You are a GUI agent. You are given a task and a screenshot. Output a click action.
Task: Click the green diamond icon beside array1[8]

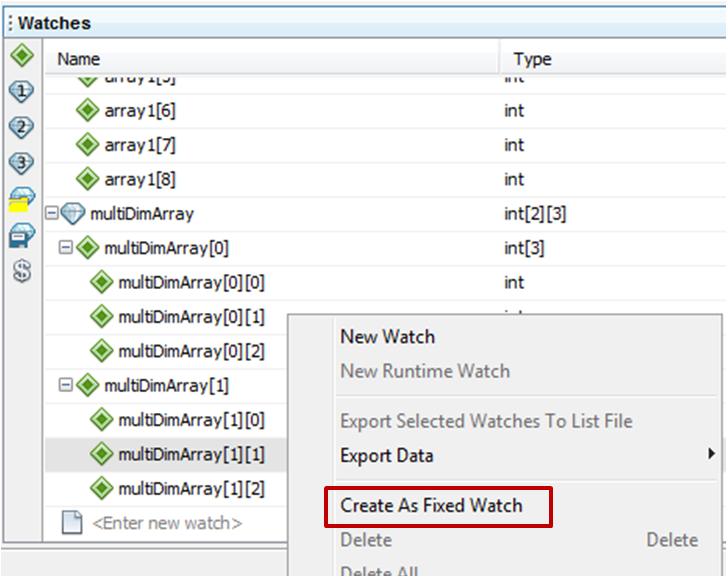point(88,180)
